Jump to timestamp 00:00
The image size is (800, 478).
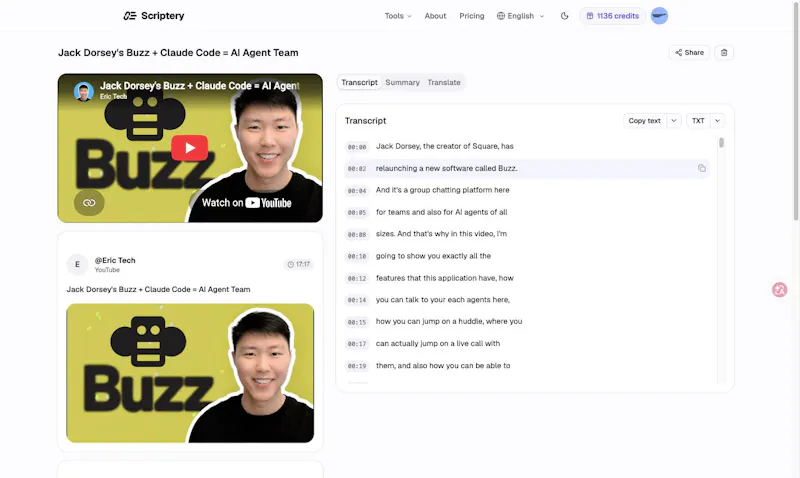point(357,147)
